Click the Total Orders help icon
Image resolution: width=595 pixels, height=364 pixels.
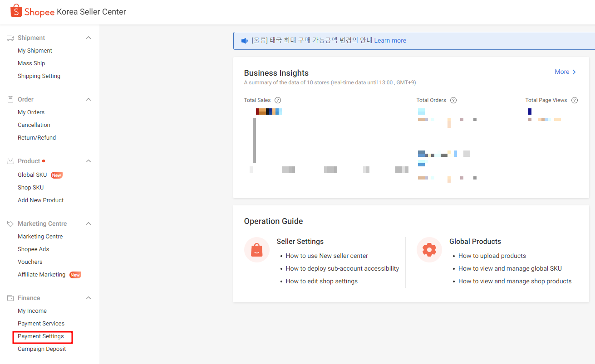pos(453,100)
